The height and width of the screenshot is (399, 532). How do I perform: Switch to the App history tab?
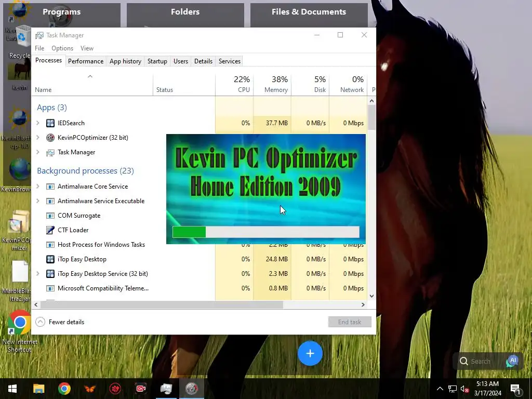click(125, 61)
